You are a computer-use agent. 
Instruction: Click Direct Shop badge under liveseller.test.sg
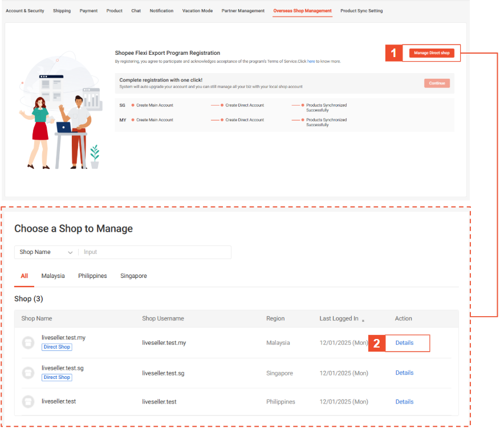[x=57, y=377]
